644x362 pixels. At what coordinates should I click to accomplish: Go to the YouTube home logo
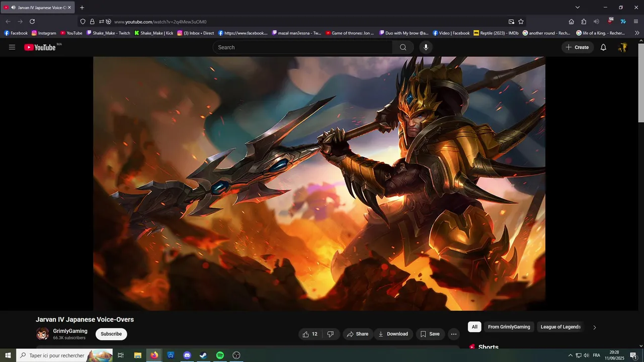pos(40,47)
